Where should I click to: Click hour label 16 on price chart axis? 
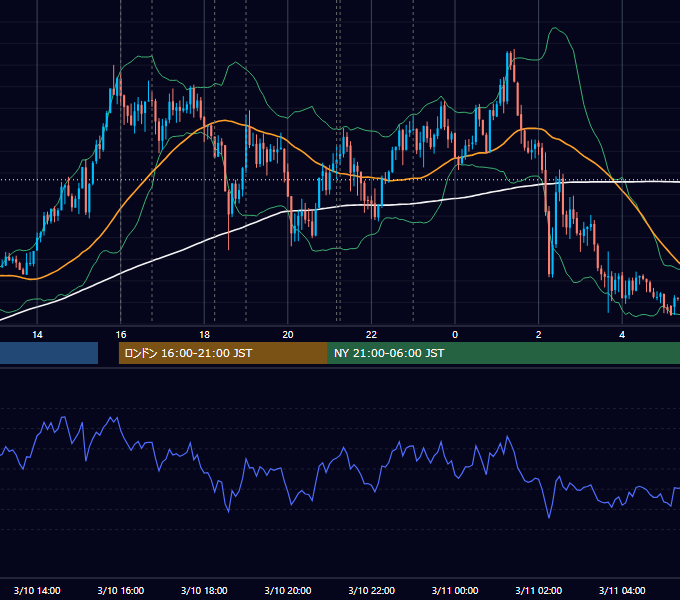[121, 335]
